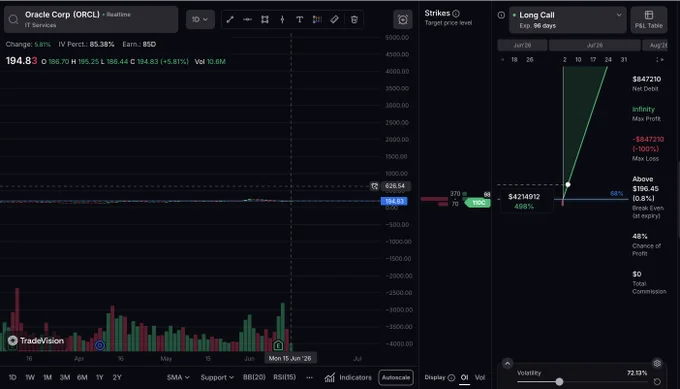Click the blue 194.83 current price label
This screenshot has width=680, height=389.
[394, 201]
